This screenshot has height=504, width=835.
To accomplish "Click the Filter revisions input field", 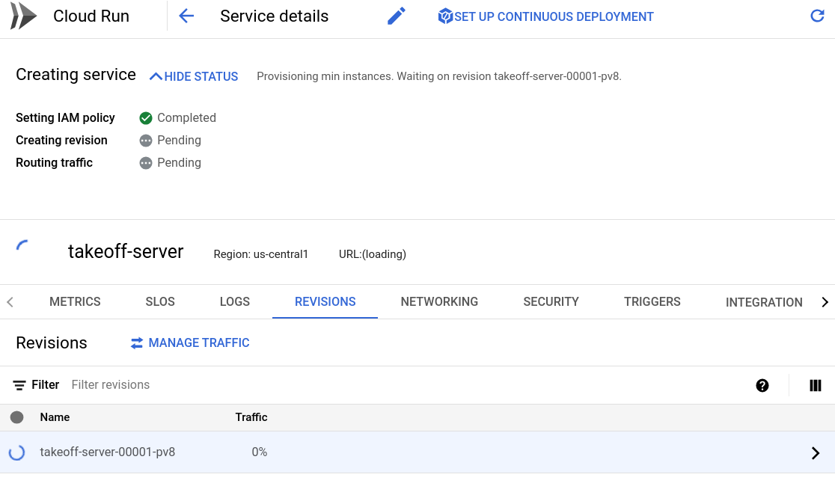I will [110, 384].
